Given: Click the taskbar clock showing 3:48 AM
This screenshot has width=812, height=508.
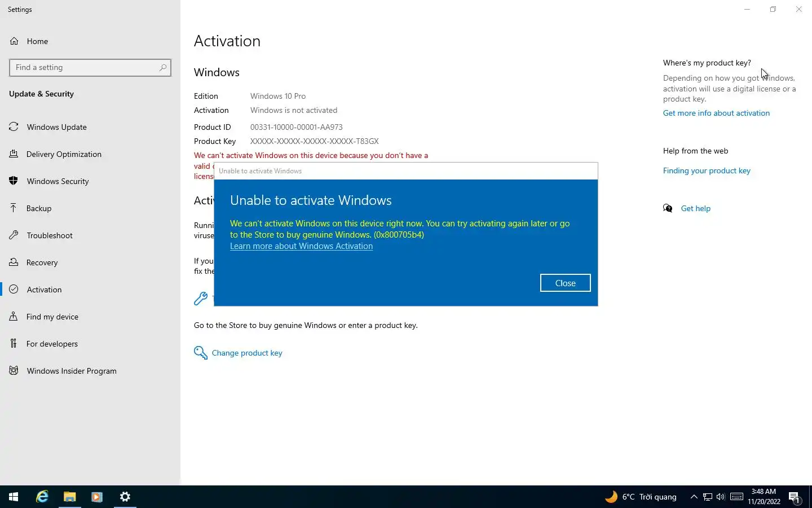Looking at the screenshot, I should point(764,497).
